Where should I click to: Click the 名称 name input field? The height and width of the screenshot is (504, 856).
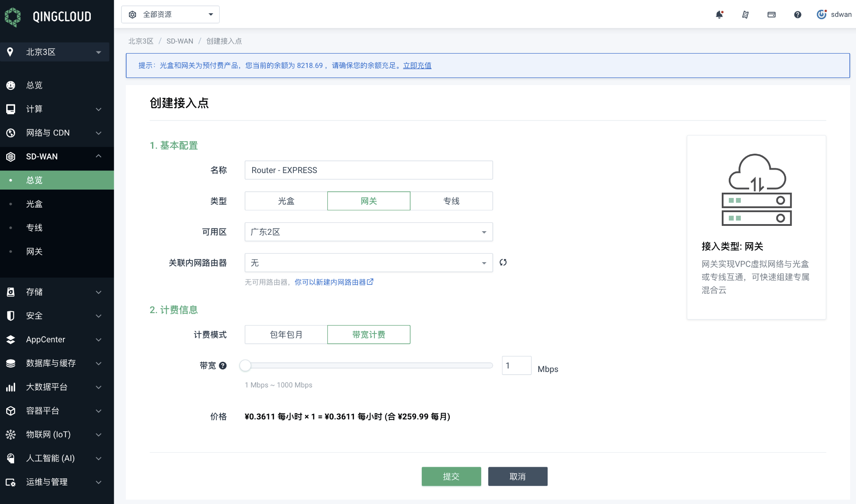368,170
